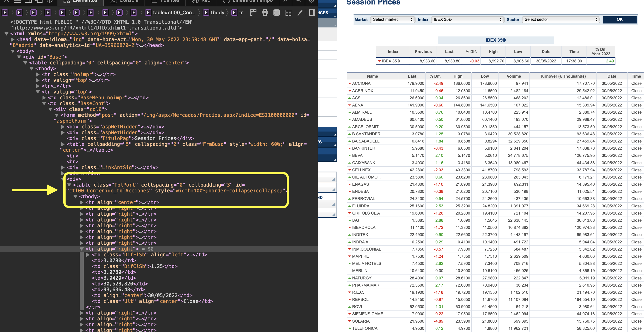Select the td 3.0420 DOM line
This screenshot has height=332, width=644.
pyautogui.click(x=114, y=278)
